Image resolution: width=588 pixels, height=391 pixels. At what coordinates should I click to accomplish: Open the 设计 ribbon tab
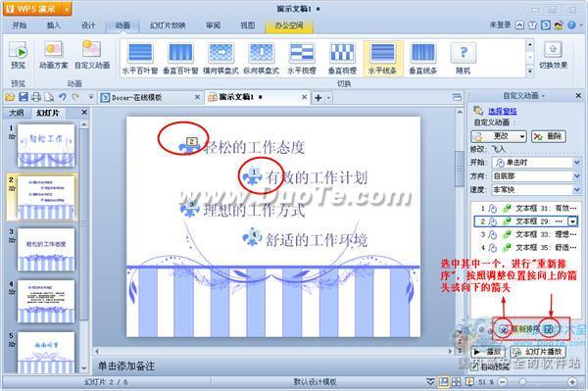pyautogui.click(x=88, y=25)
